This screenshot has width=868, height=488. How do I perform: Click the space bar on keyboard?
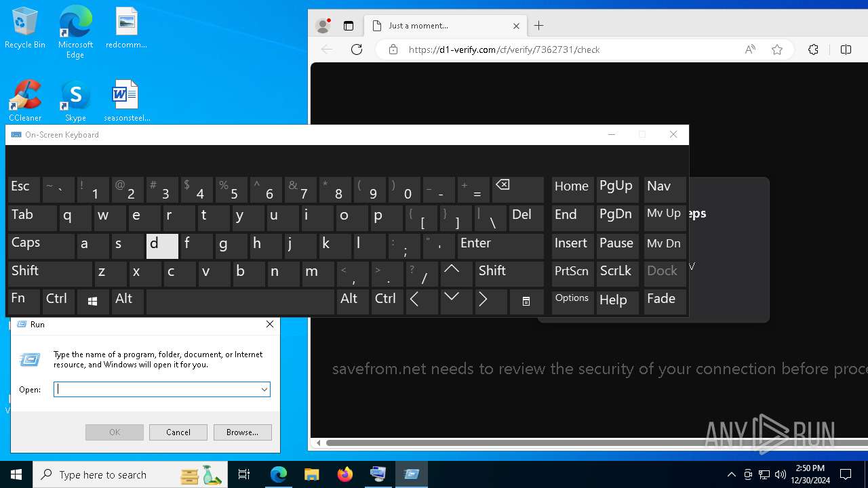[240, 301]
